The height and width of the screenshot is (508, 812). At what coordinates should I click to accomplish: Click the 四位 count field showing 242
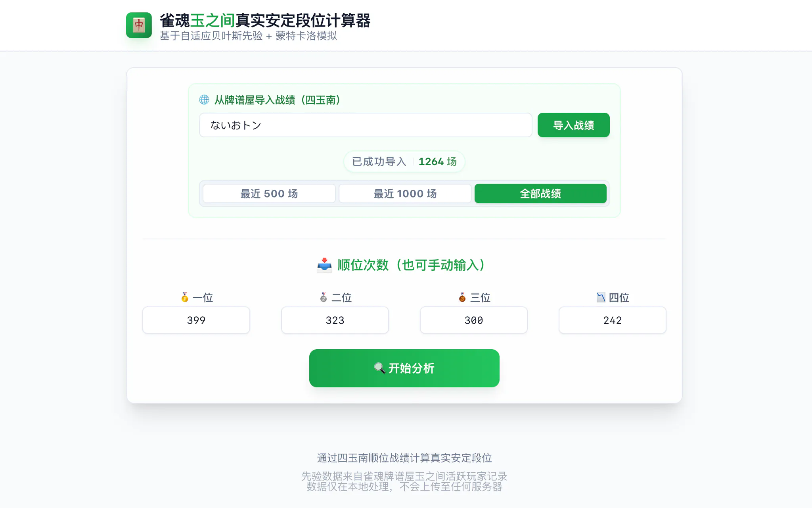(613, 320)
